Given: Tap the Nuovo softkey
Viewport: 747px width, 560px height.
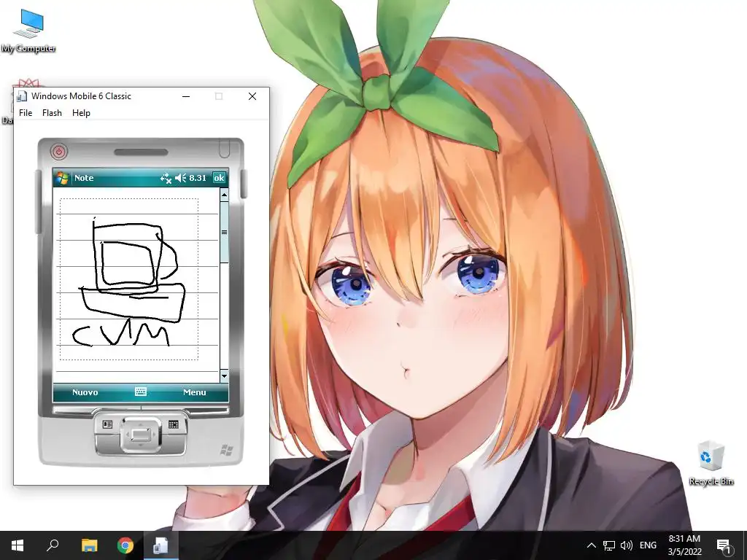Looking at the screenshot, I should click(x=85, y=392).
